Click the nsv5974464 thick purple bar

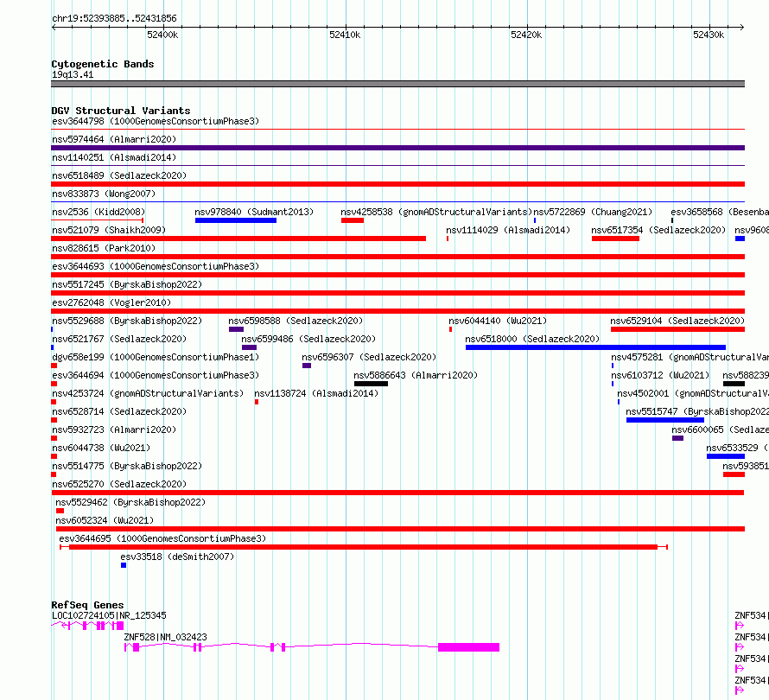(397, 148)
